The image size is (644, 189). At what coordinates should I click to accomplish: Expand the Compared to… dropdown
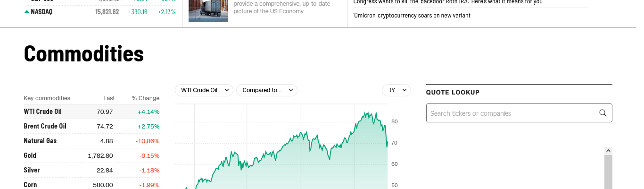click(266, 90)
